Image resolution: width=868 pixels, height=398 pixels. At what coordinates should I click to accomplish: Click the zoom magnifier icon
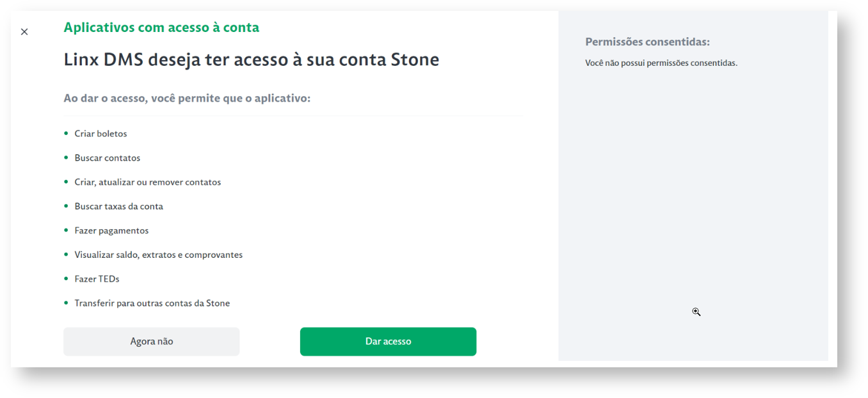(x=696, y=312)
